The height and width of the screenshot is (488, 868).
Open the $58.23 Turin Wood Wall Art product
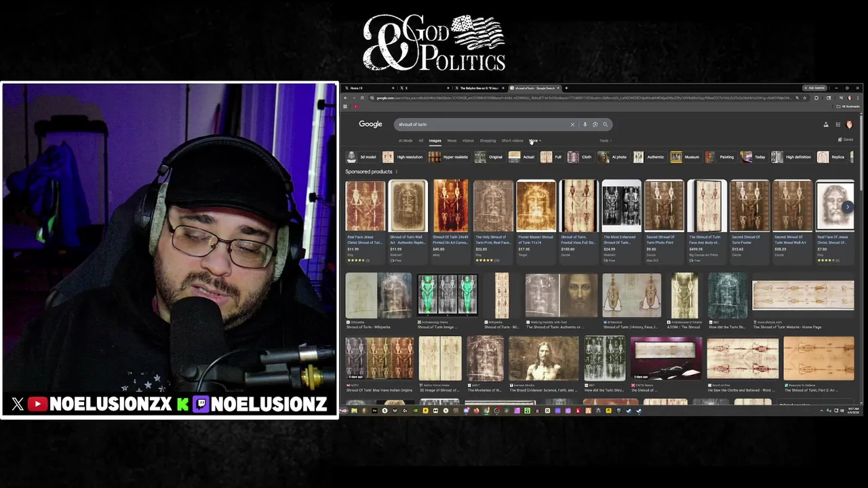coord(792,221)
